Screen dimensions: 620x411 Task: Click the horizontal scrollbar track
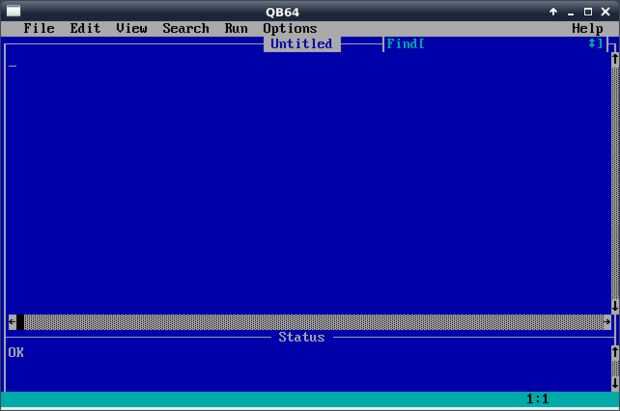[314, 322]
